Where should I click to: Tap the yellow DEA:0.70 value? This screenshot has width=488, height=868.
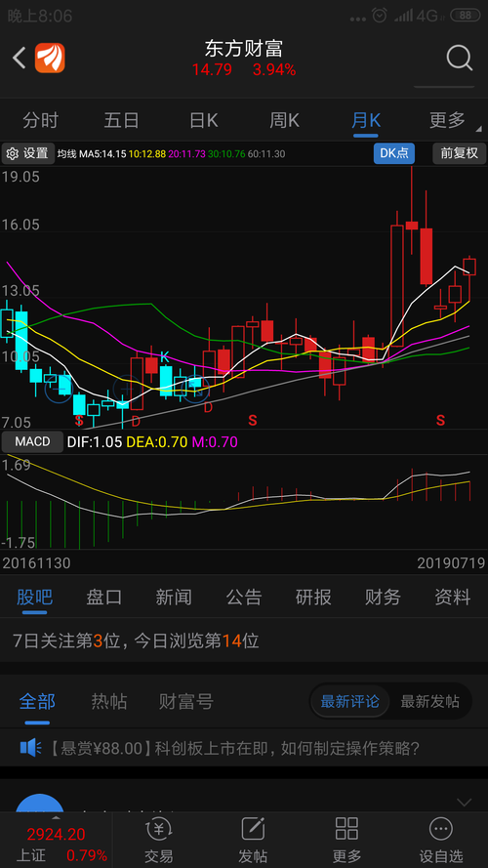pos(157,441)
